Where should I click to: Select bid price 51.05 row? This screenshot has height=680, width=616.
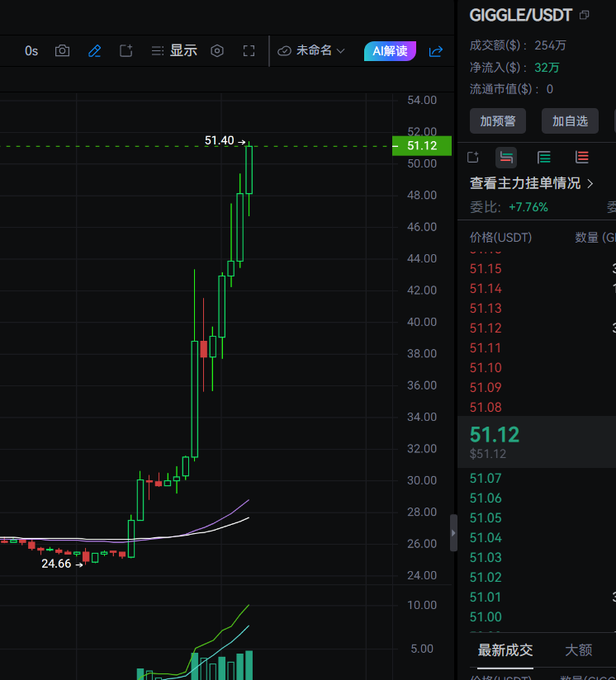coord(537,518)
